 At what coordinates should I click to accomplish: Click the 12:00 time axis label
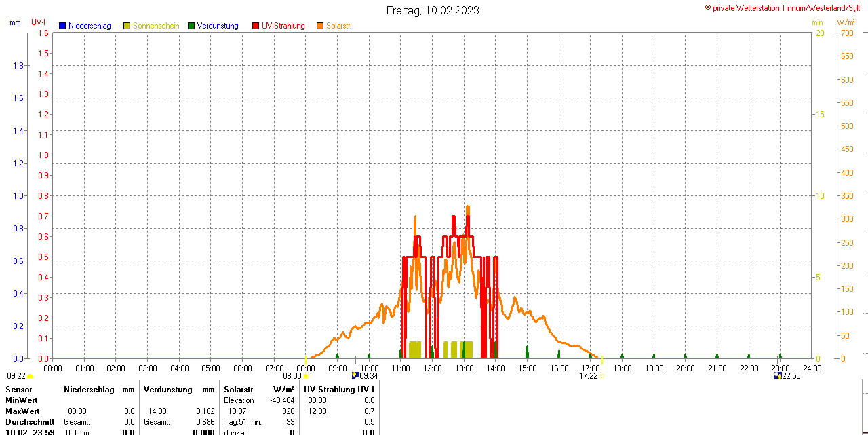pyautogui.click(x=433, y=368)
